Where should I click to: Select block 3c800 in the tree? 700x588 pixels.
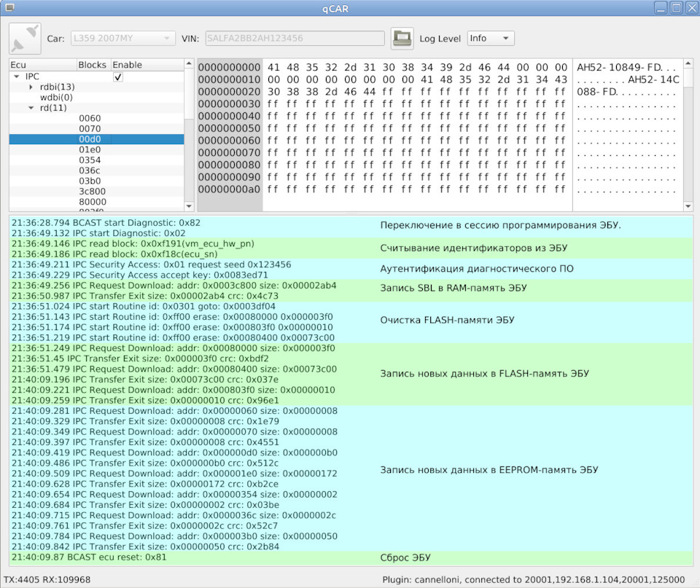click(92, 192)
